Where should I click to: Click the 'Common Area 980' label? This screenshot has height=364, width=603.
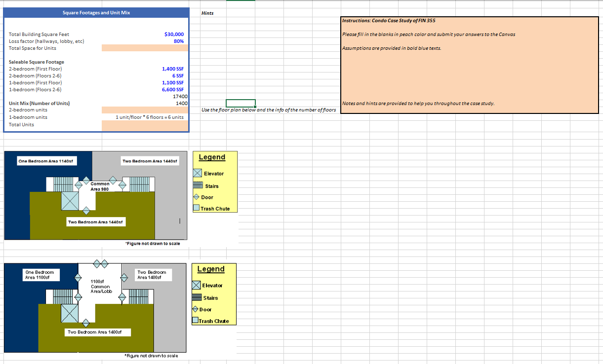click(x=100, y=186)
